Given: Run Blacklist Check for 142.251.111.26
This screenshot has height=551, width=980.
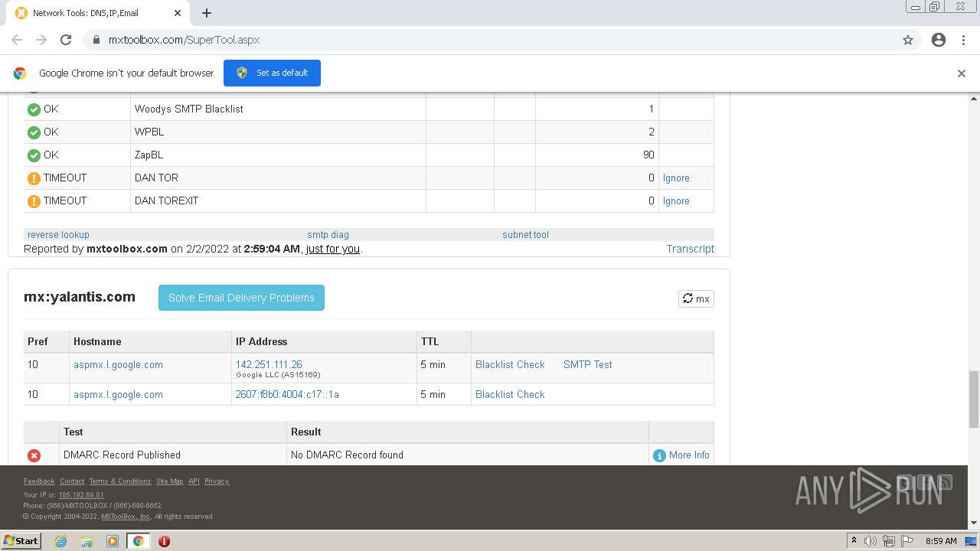Looking at the screenshot, I should [x=510, y=365].
